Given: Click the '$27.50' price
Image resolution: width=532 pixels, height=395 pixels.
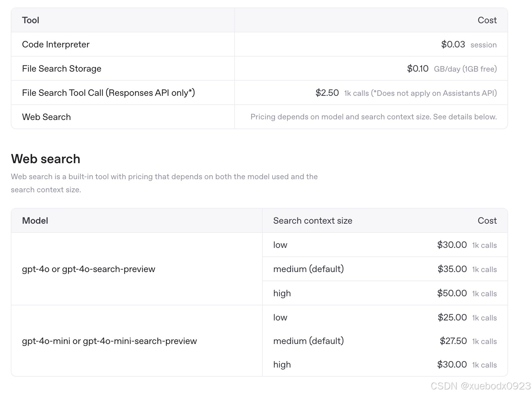Looking at the screenshot, I should pyautogui.click(x=453, y=341).
